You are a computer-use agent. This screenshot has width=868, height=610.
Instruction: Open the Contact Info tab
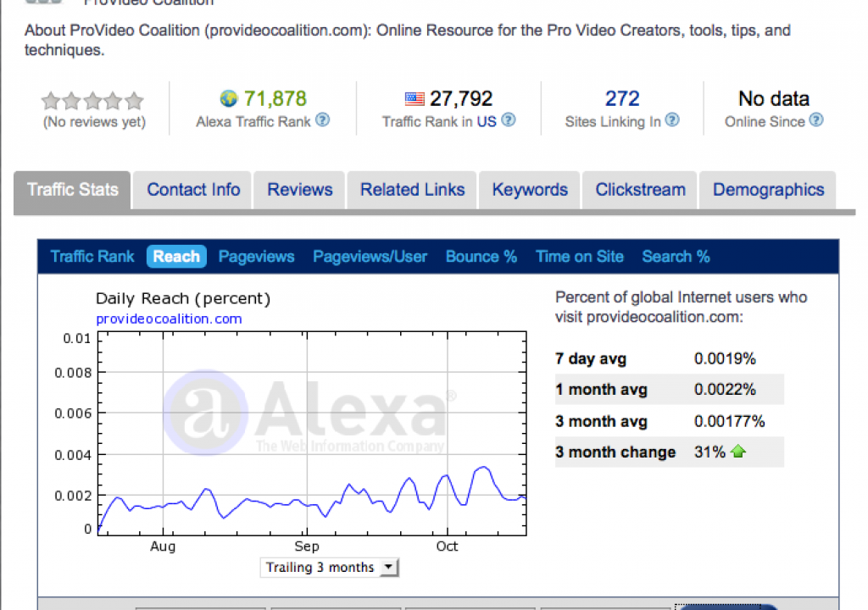click(193, 190)
